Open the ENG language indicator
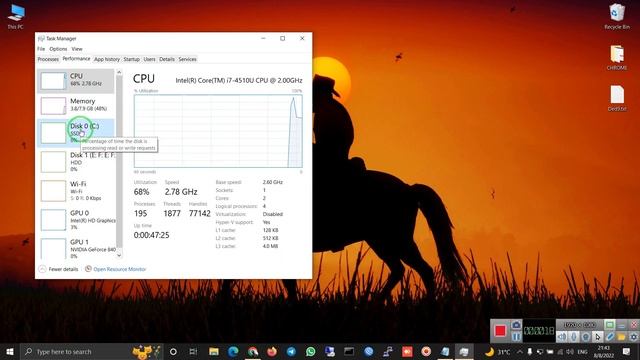640x360 pixels. [x=582, y=351]
